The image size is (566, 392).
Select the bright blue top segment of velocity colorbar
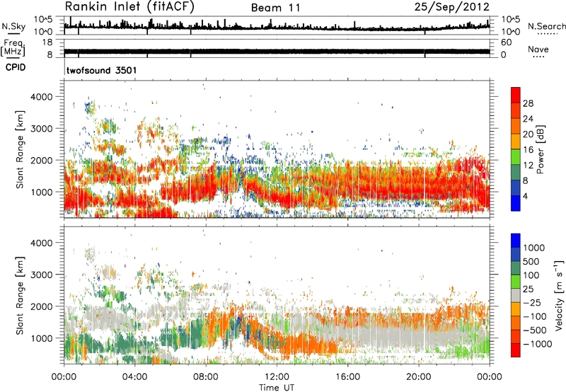(516, 241)
